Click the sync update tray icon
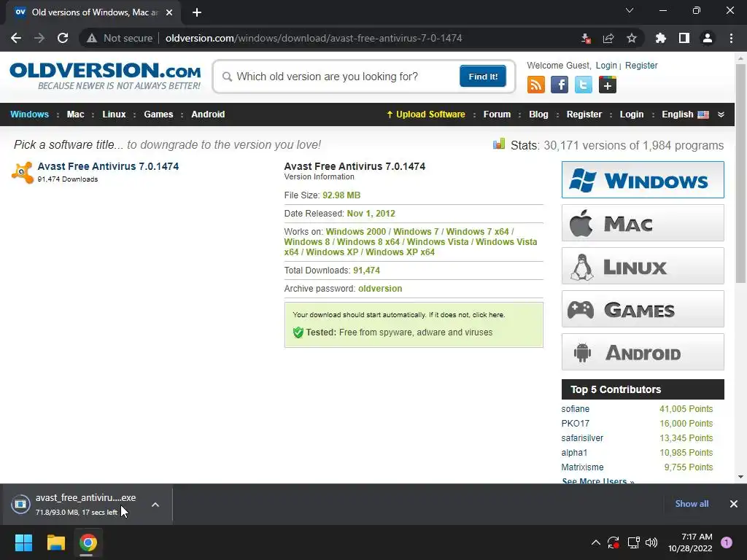Image resolution: width=747 pixels, height=560 pixels. 614,542
